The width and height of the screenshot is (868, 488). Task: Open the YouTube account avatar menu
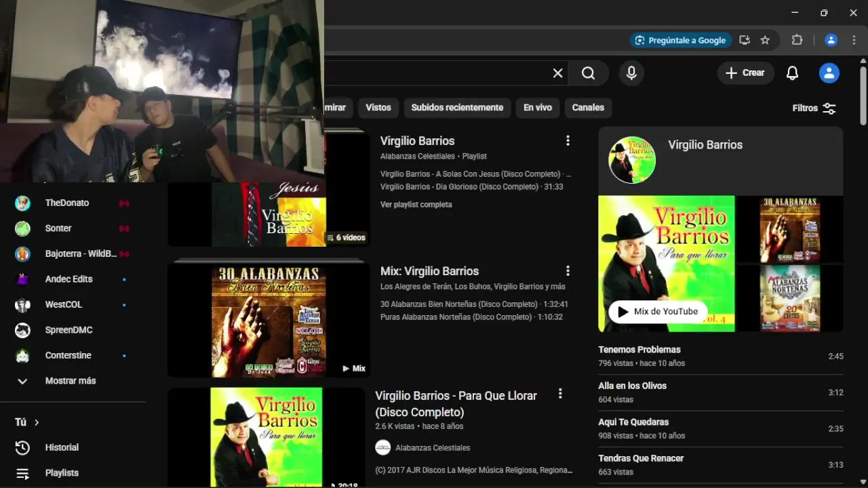pyautogui.click(x=829, y=73)
